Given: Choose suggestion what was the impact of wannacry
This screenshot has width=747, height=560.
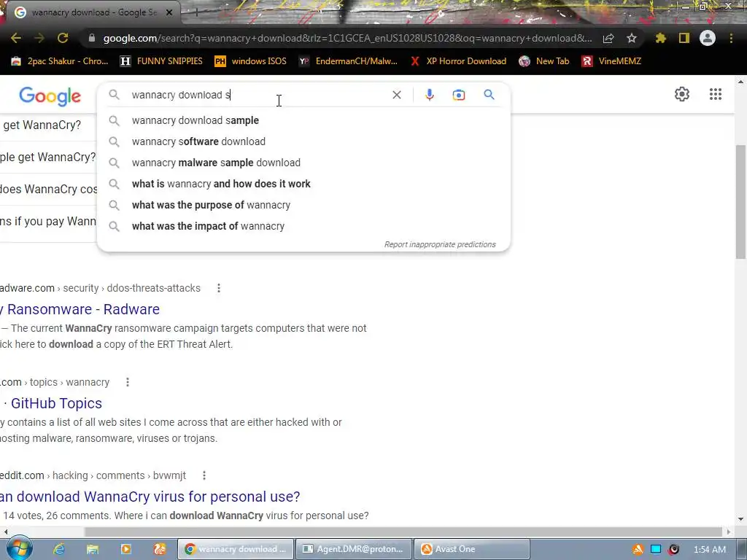Looking at the screenshot, I should point(303,226).
